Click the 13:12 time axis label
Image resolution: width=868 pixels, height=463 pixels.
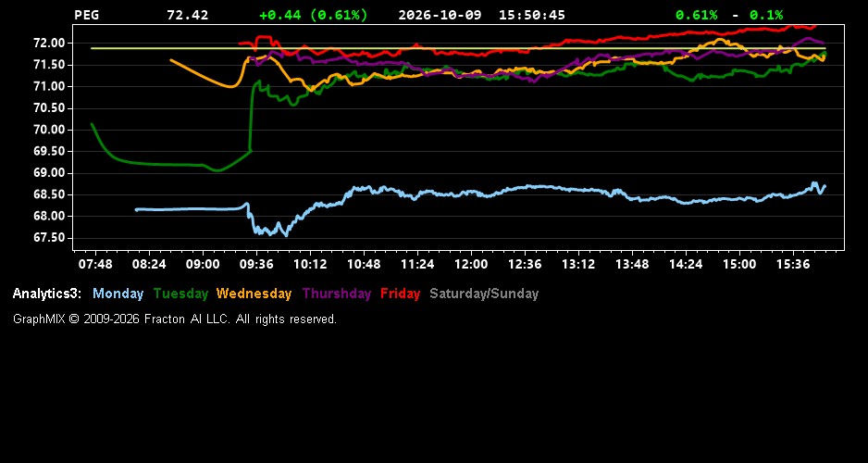(578, 264)
